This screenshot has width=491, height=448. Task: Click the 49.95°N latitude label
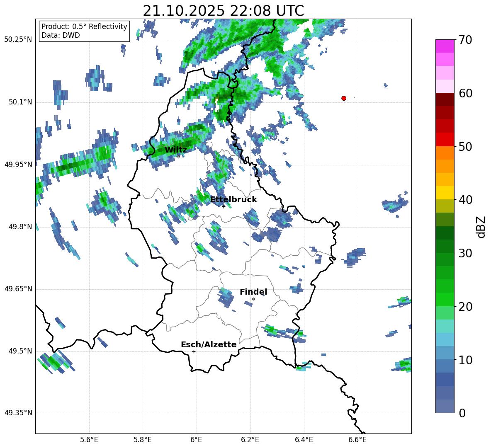18,164
